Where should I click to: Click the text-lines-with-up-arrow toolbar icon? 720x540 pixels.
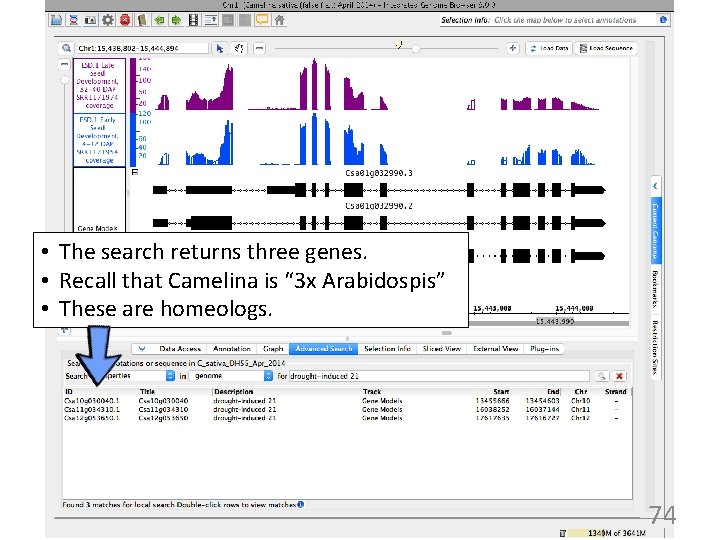tap(211, 20)
